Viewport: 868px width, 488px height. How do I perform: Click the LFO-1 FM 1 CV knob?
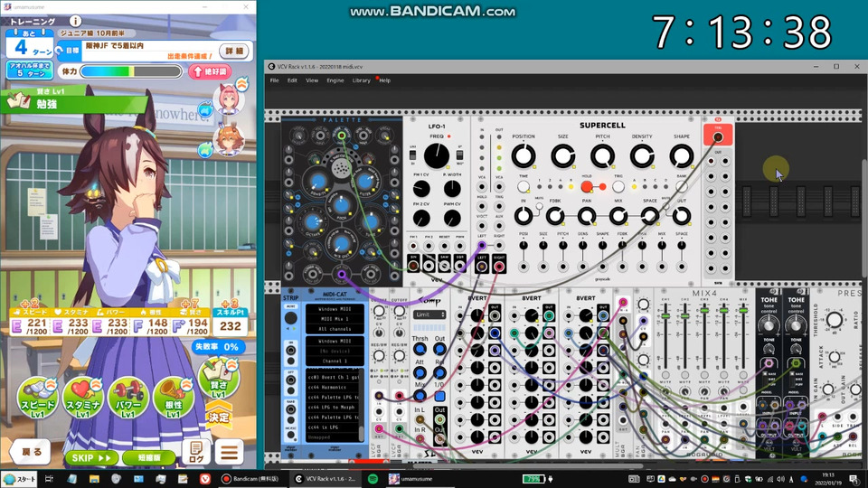pyautogui.click(x=421, y=189)
